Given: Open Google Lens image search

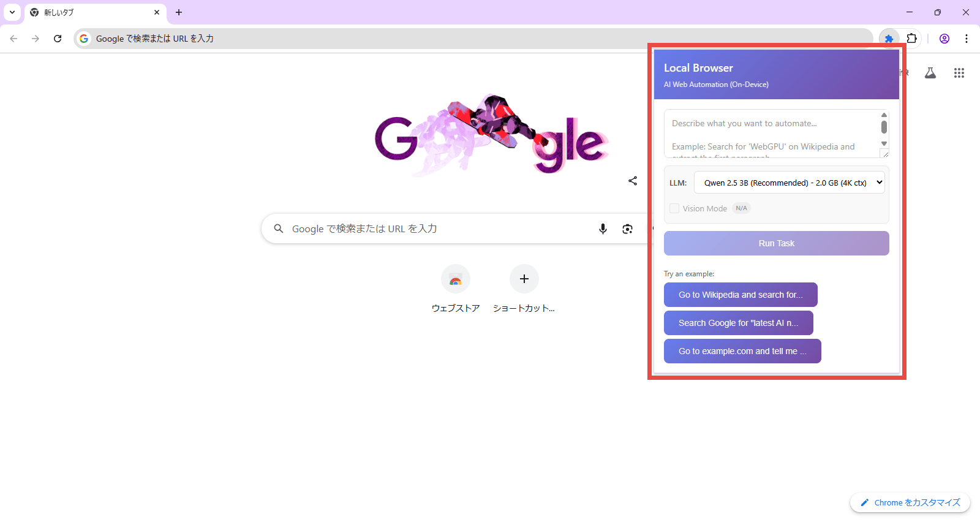Looking at the screenshot, I should (627, 229).
